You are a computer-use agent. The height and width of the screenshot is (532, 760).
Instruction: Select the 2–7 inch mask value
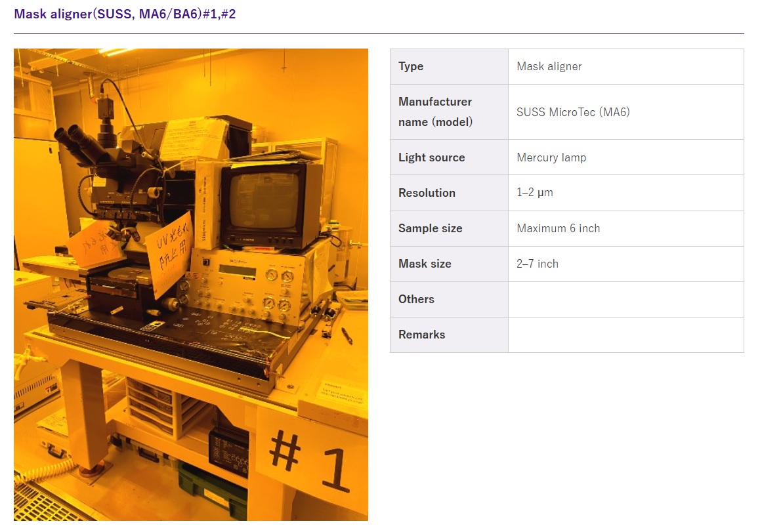point(537,264)
